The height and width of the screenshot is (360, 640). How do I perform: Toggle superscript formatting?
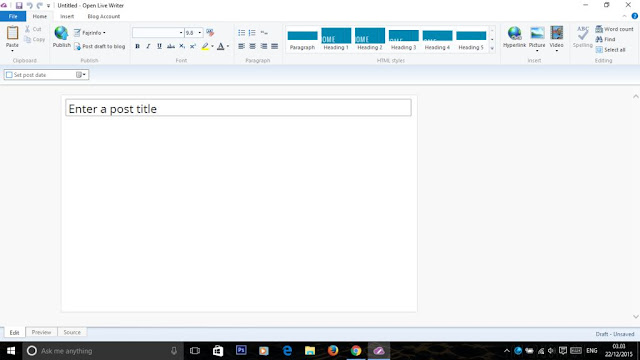click(193, 47)
